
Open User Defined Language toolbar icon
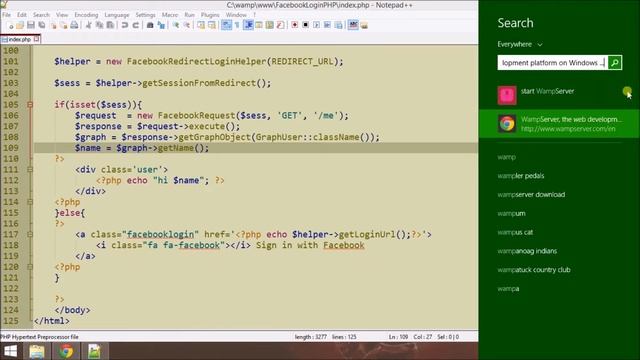tap(259, 25)
